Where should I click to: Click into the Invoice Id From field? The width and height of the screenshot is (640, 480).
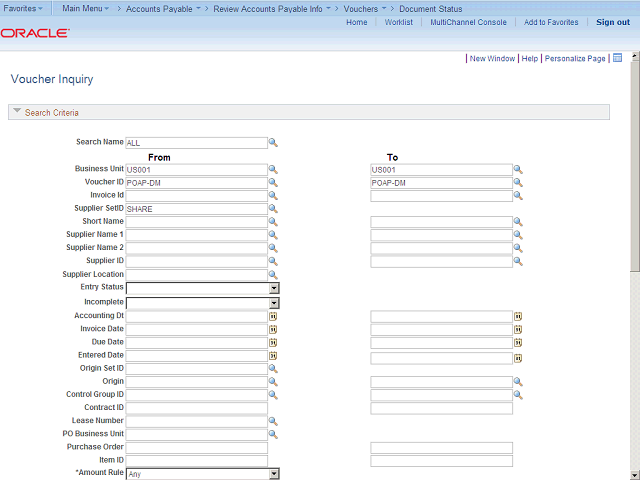tap(196, 196)
